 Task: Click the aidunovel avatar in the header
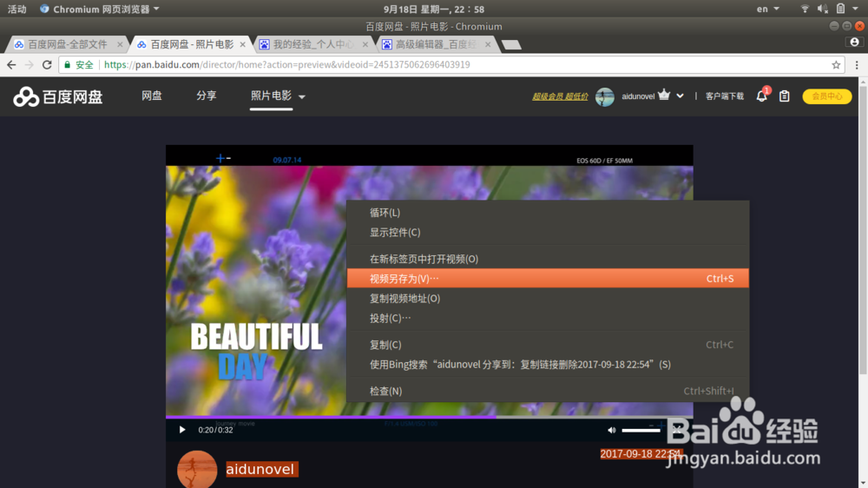604,96
